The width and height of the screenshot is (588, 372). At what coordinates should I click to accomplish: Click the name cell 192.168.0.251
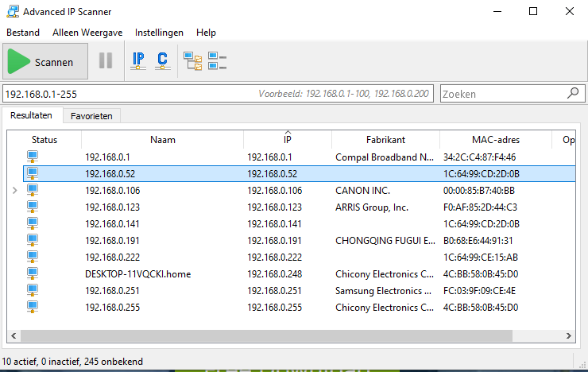tap(112, 291)
